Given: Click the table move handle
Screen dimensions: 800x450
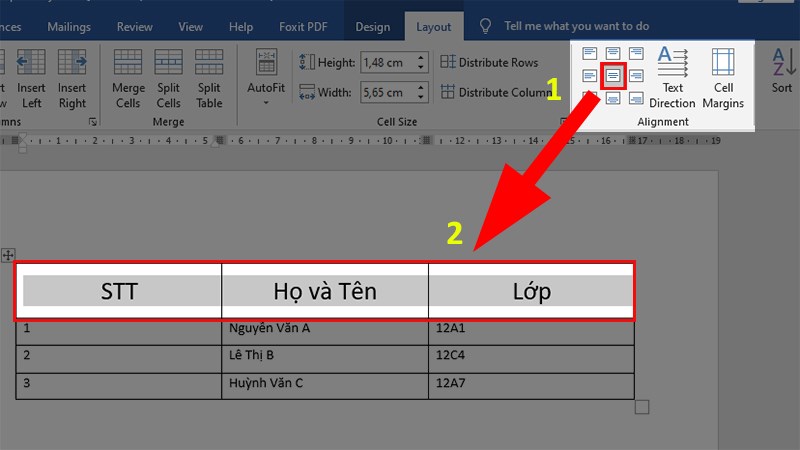Looking at the screenshot, I should tap(8, 255).
